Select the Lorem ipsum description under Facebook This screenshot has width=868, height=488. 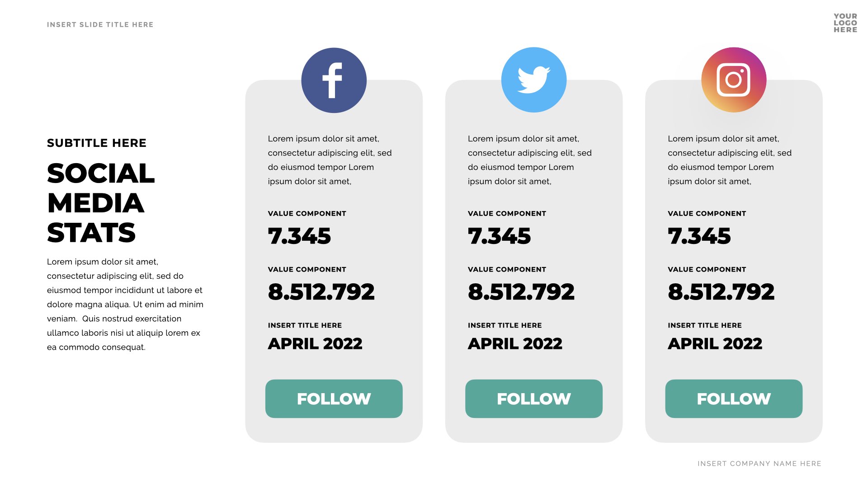pyautogui.click(x=330, y=160)
